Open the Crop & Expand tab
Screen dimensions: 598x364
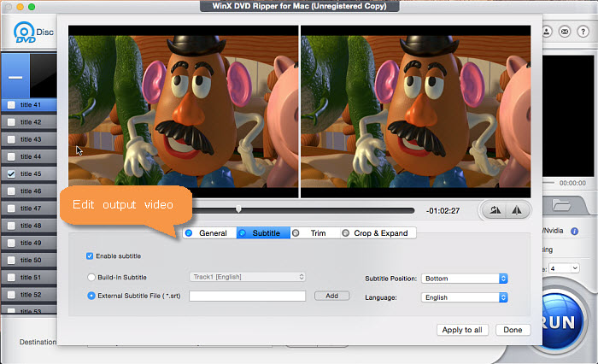[x=378, y=233]
